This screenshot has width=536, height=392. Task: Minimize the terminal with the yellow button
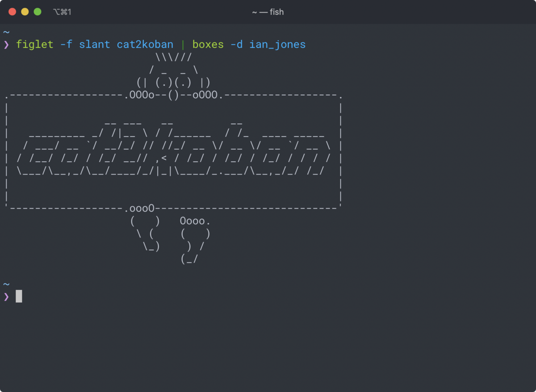coord(25,12)
